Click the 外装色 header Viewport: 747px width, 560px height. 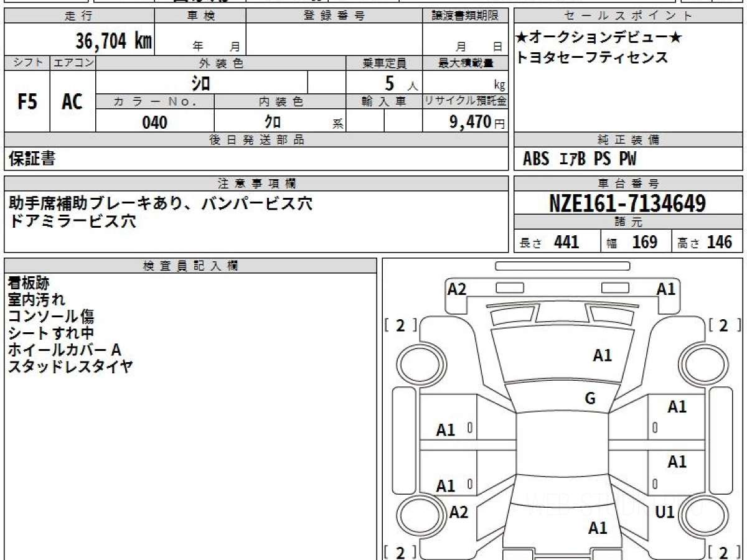(221, 63)
